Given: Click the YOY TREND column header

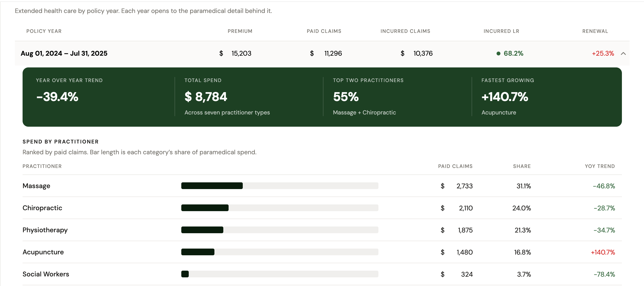Looking at the screenshot, I should [x=600, y=166].
